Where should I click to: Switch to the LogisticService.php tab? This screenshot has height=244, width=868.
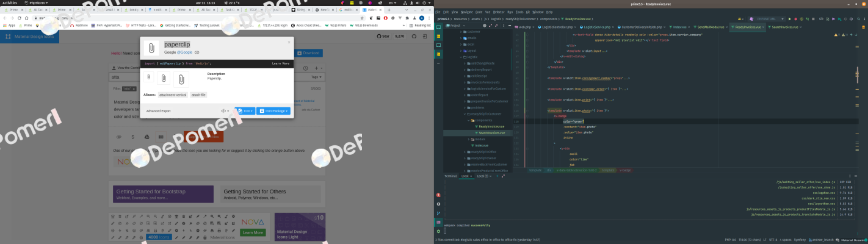pyautogui.click(x=596, y=27)
